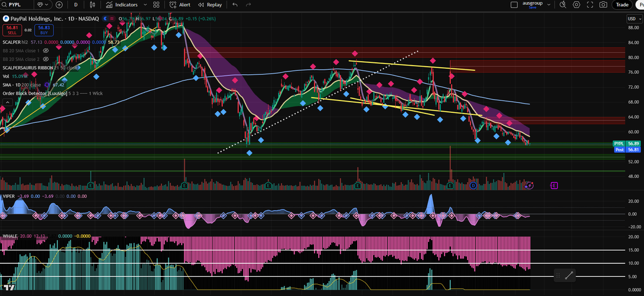
Task: Select the SMA 1D 200 close legend
Action: pyautogui.click(x=22, y=85)
